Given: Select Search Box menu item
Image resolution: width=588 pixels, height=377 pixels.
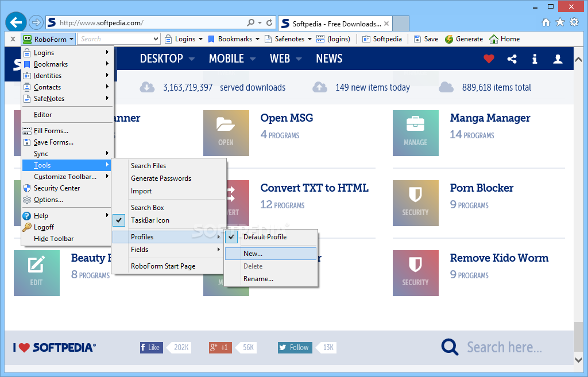Looking at the screenshot, I should coord(168,208).
